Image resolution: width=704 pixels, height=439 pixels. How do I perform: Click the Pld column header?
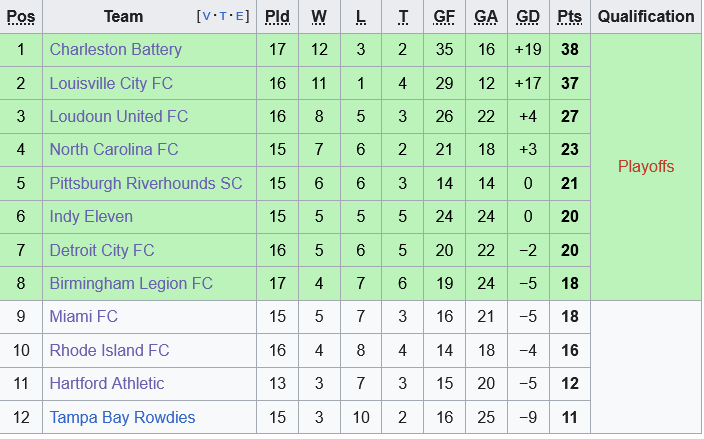[277, 17]
